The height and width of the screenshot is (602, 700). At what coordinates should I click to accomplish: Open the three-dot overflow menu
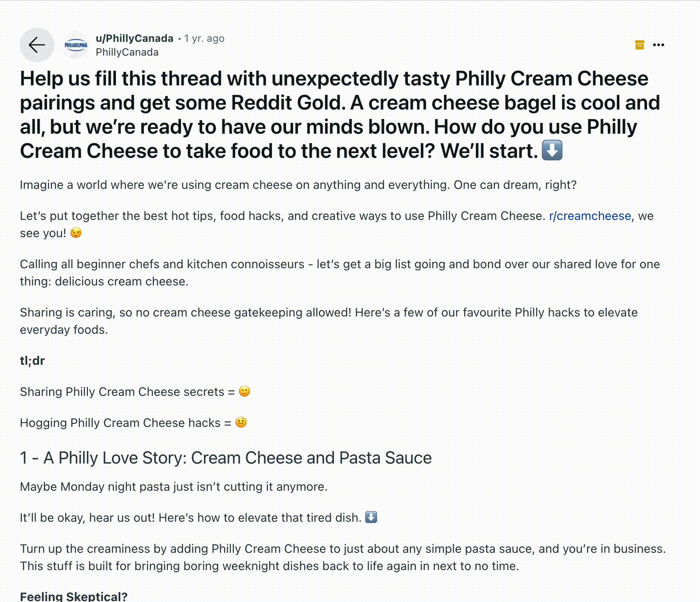(x=659, y=44)
